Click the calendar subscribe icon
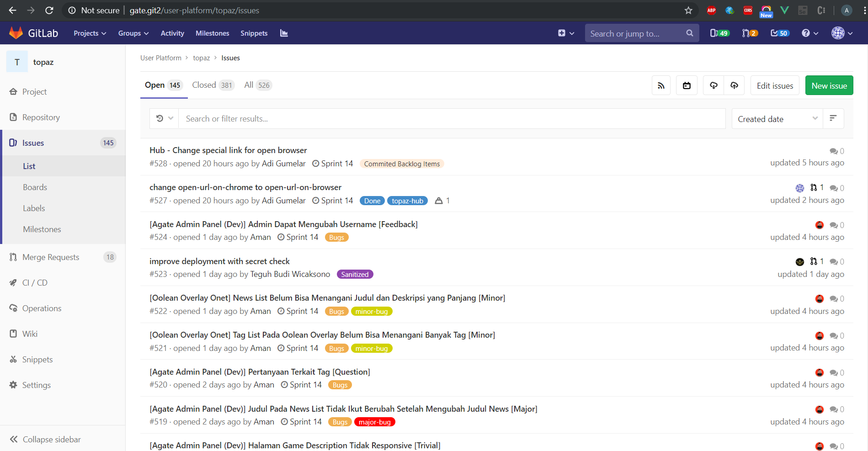Screen dimensions: 868x451 coord(687,85)
